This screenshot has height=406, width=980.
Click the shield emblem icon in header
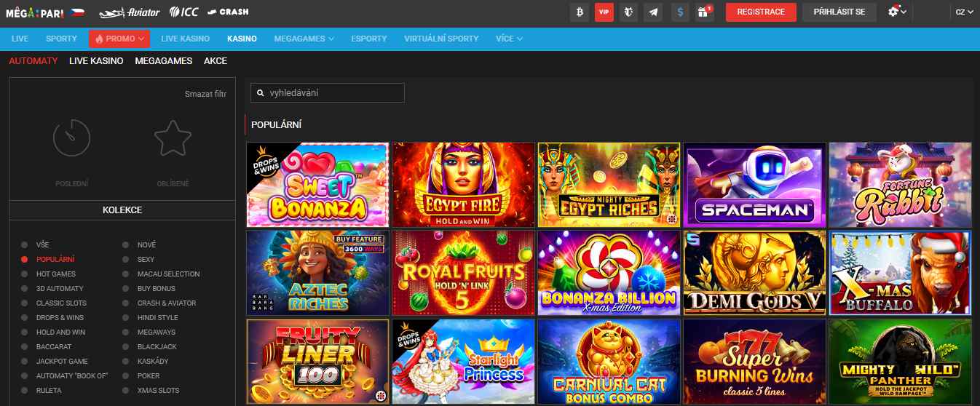point(628,12)
